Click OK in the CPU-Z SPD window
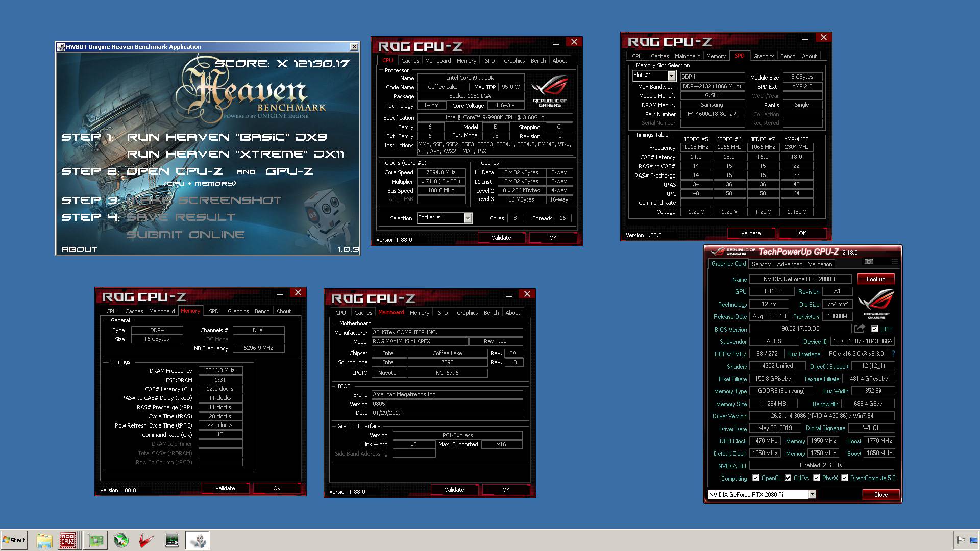Screen dimensions: 980x551 802,233
